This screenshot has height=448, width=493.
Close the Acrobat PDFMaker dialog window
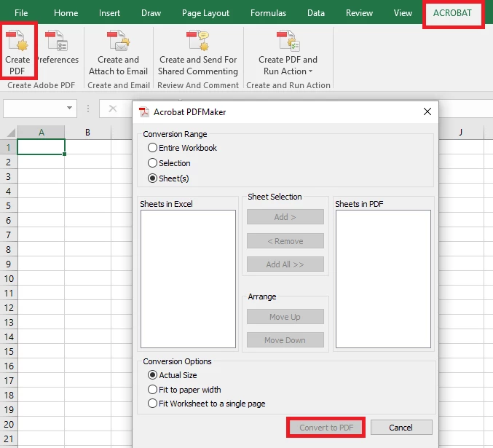point(427,111)
